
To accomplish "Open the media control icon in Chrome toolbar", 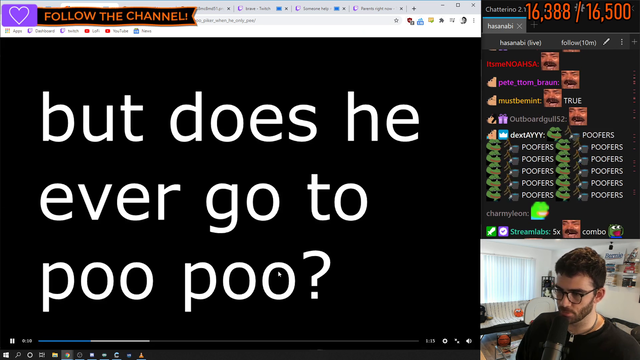I will (x=452, y=20).
